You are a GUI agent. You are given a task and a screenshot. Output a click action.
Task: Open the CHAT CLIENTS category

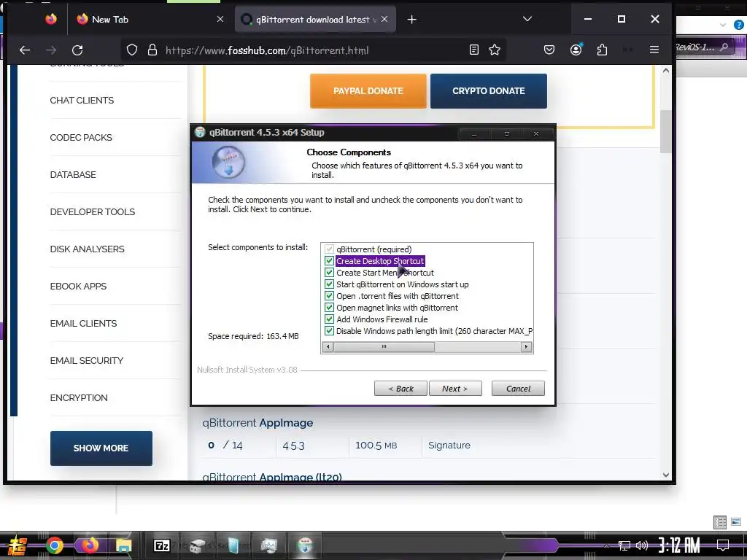click(x=82, y=101)
